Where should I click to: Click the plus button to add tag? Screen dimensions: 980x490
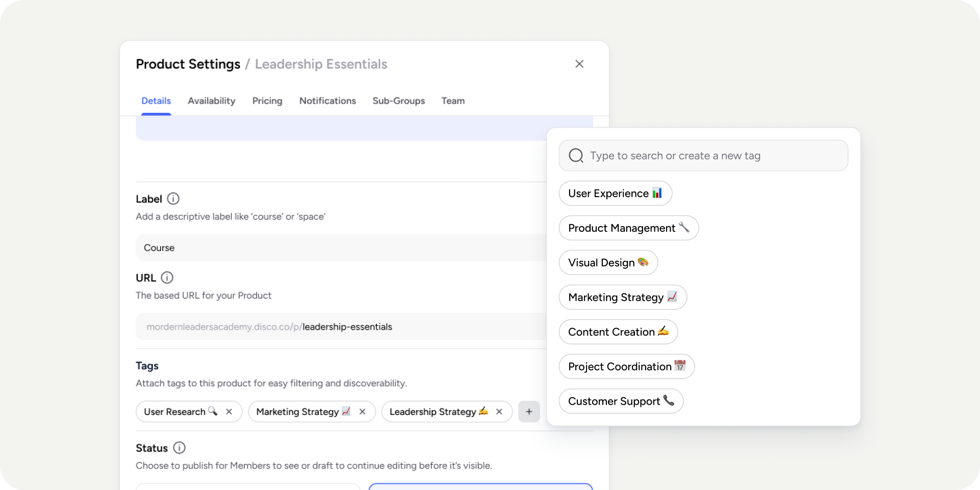529,411
